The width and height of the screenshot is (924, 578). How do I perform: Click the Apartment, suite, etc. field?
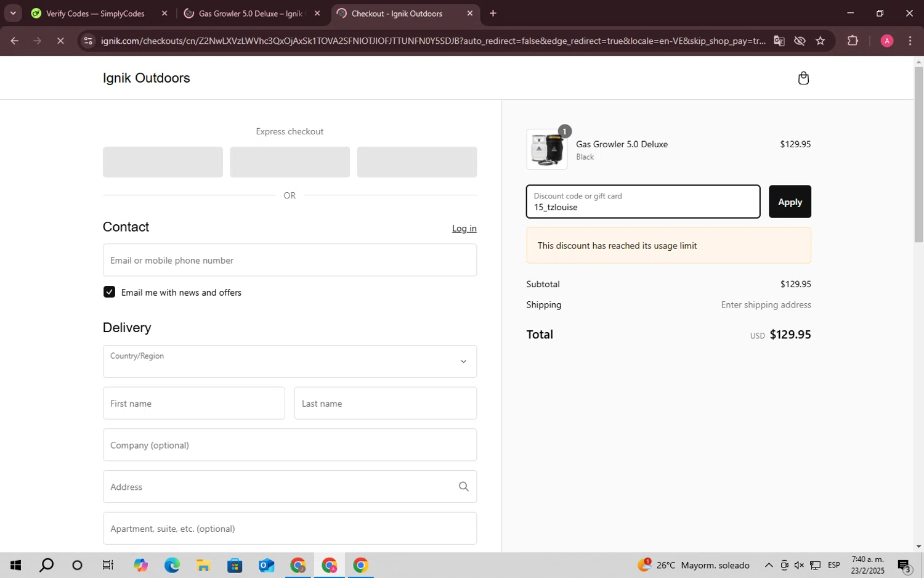(x=290, y=529)
